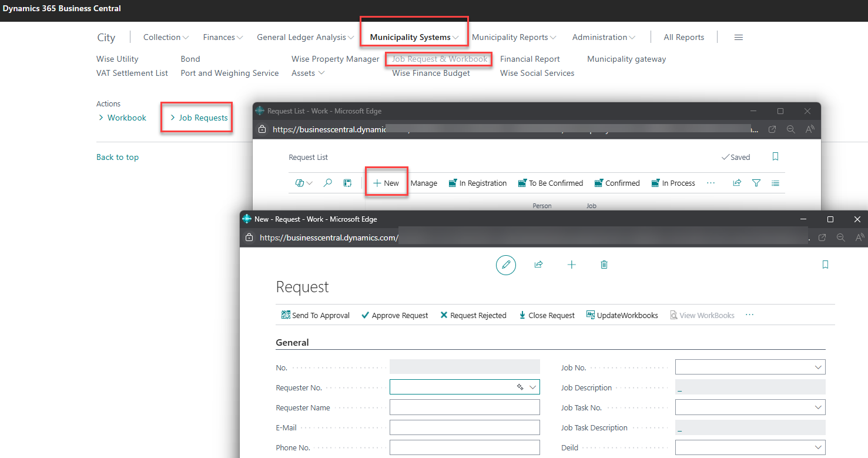Screen dimensions: 868x458
Task: Click the zoom magnifier in New Request address bar
Action: (841, 238)
